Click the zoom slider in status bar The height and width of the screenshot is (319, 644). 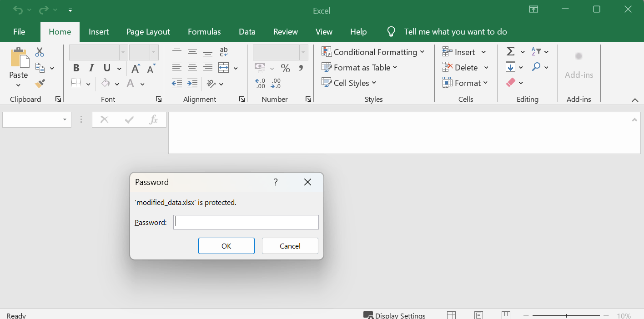pos(566,316)
